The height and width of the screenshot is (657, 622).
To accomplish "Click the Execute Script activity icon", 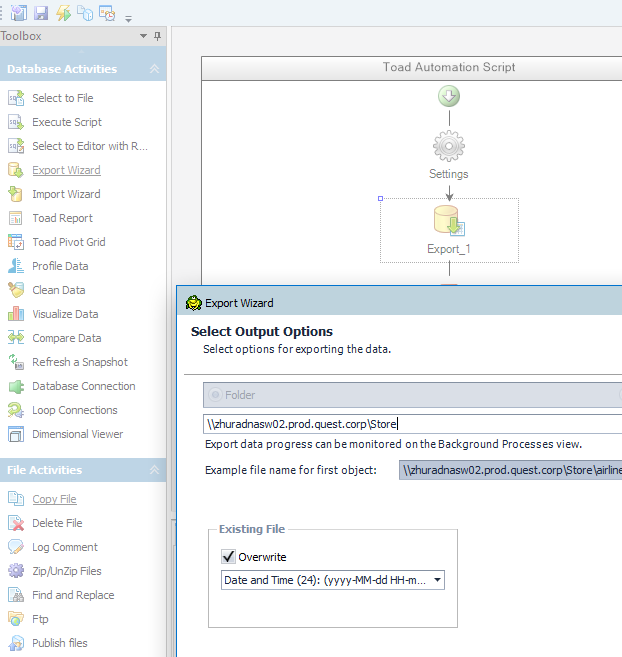I will click(16, 122).
